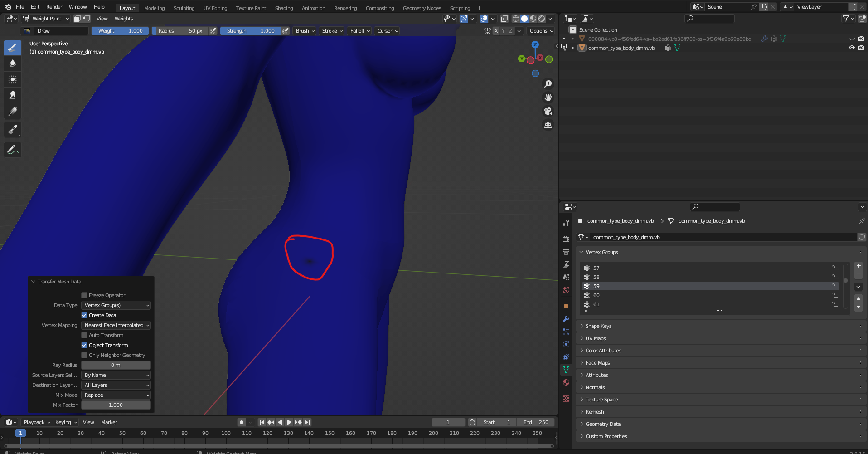
Task: Select the Sample Weight eyedropper tool
Action: (13, 130)
